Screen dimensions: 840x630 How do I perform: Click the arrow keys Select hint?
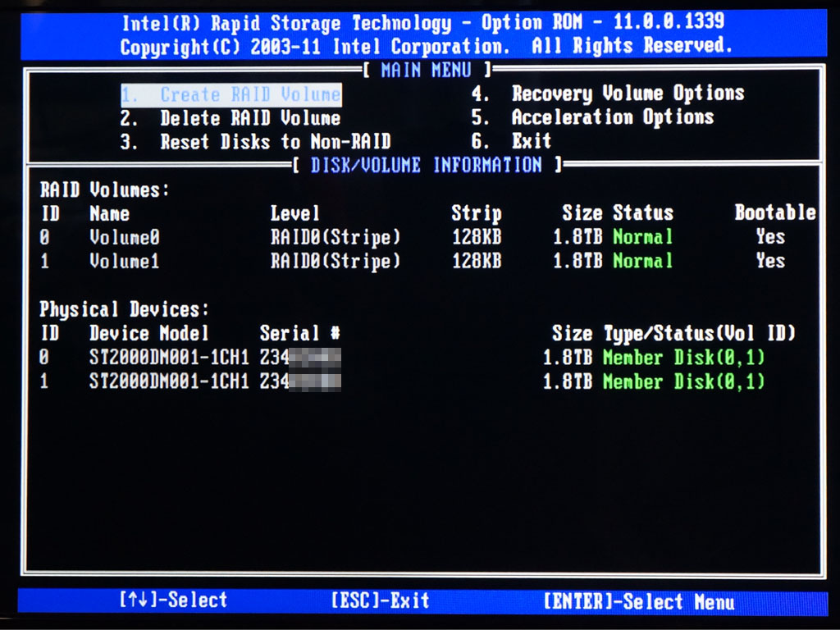[174, 600]
